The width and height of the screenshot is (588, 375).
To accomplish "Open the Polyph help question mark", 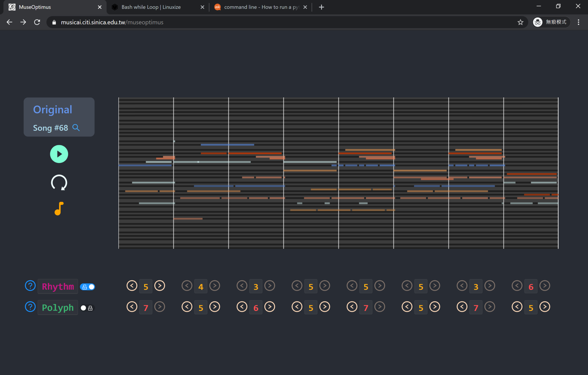I will click(x=30, y=307).
